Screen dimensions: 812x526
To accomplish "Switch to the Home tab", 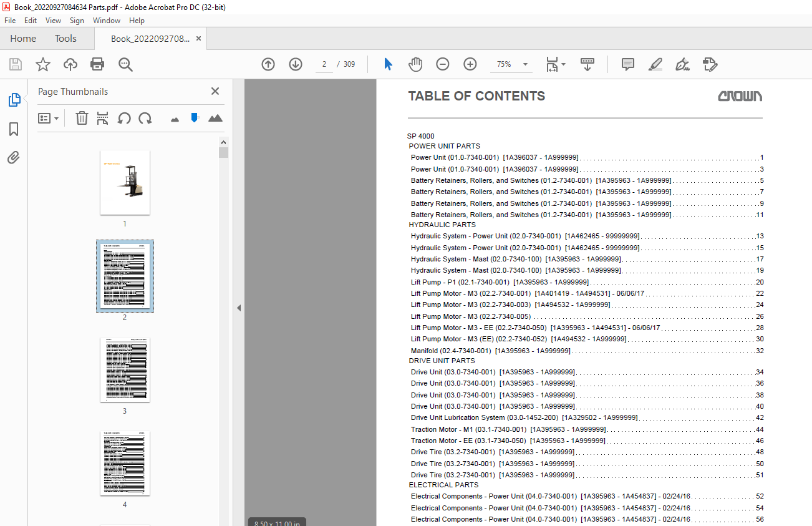I will click(23, 38).
